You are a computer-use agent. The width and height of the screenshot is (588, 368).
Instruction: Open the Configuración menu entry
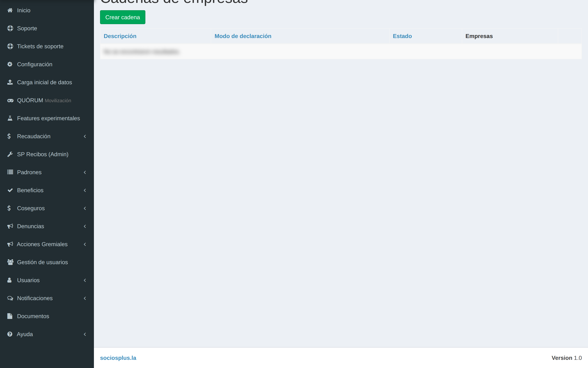pyautogui.click(x=47, y=64)
